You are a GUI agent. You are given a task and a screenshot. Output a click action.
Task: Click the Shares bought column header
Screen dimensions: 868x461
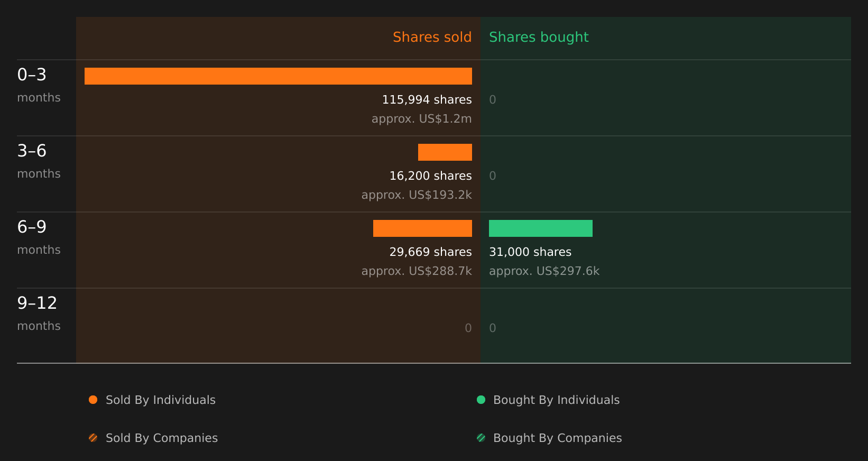(x=539, y=38)
